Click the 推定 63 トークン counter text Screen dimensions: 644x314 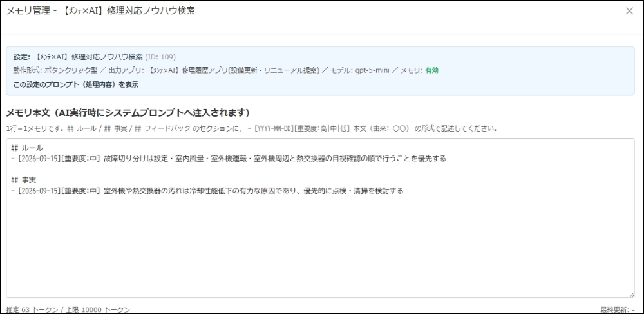[x=68, y=309]
